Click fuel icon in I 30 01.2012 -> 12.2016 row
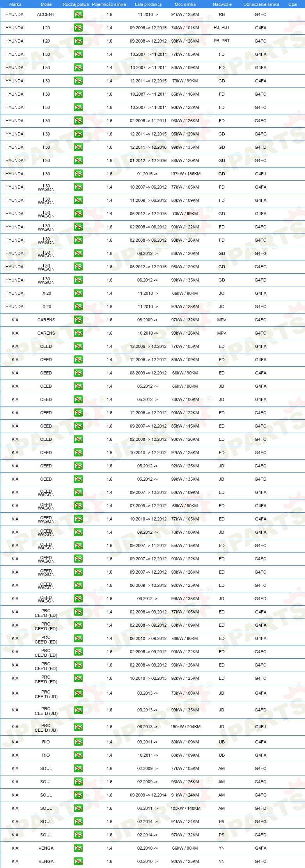The width and height of the screenshot is (305, 868). (x=78, y=160)
